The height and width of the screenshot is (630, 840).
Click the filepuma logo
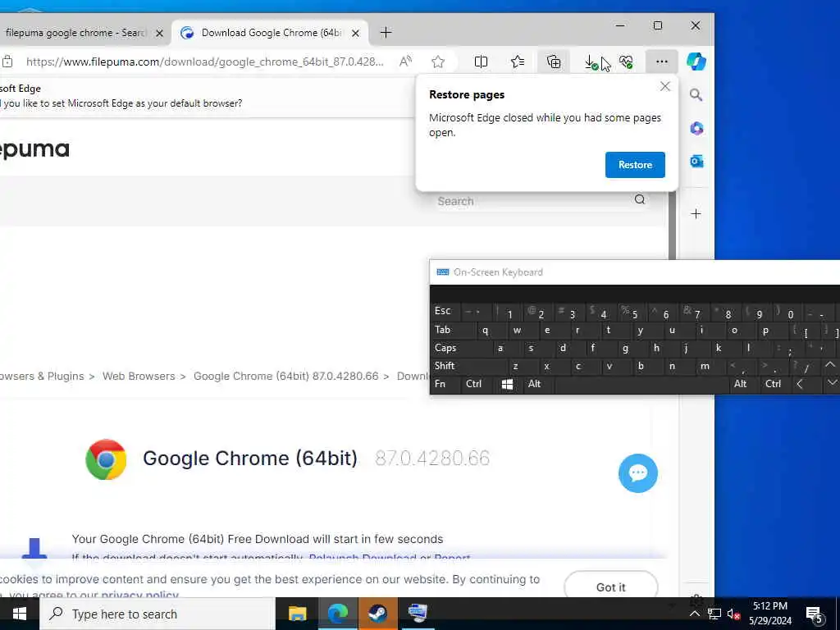34,149
